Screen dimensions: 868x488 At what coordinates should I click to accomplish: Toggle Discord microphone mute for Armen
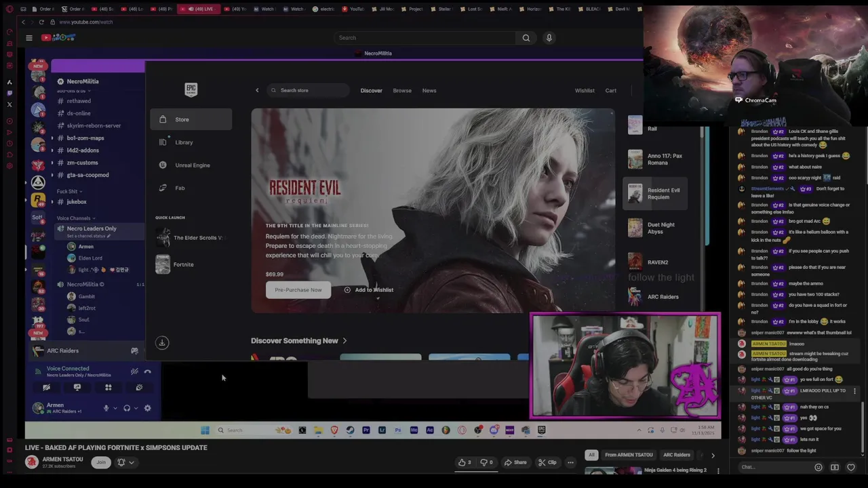click(106, 408)
